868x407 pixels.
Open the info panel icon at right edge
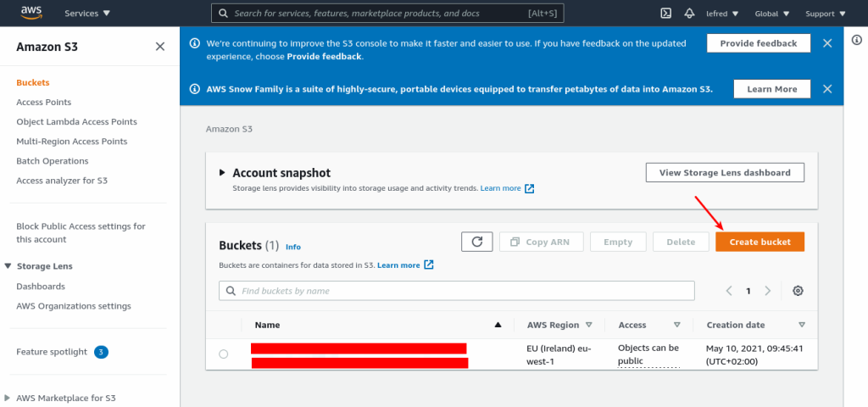tap(856, 40)
